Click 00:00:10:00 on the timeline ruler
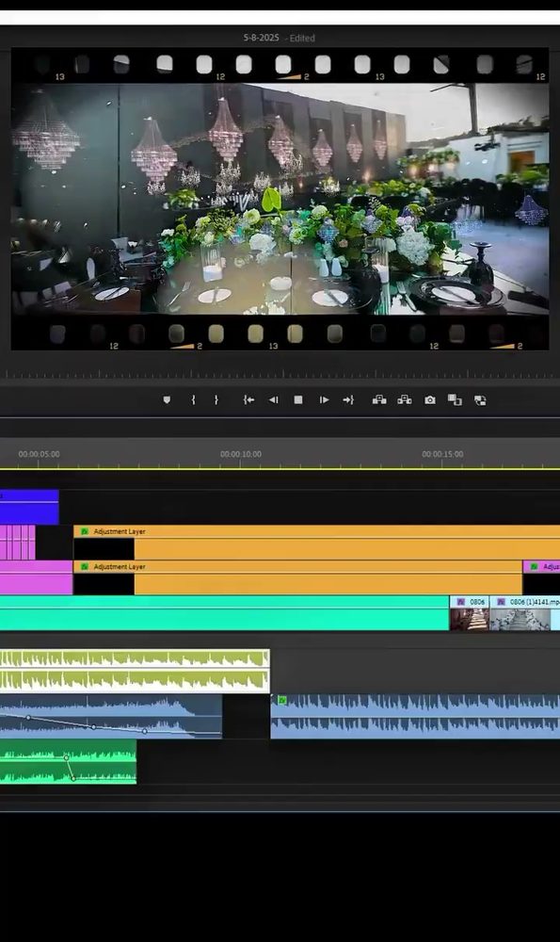 (x=241, y=454)
